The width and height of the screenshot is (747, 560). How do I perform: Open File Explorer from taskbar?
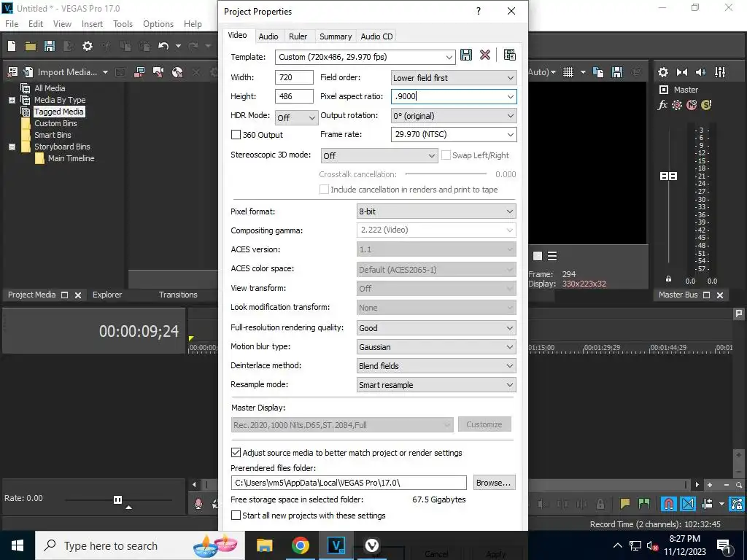(x=264, y=545)
